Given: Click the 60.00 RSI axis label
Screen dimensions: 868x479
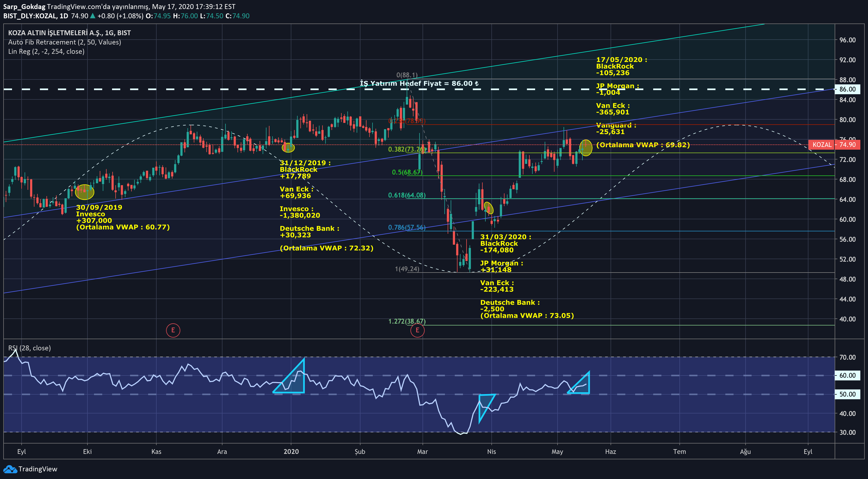Looking at the screenshot, I should [x=847, y=375].
